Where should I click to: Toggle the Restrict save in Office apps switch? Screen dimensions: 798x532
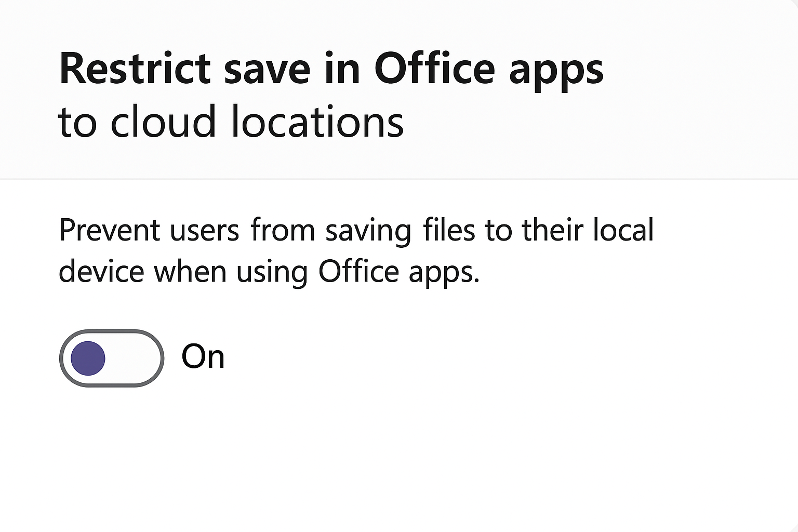click(112, 358)
